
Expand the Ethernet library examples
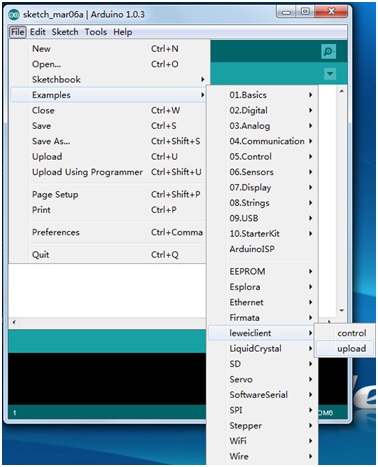pos(262,302)
